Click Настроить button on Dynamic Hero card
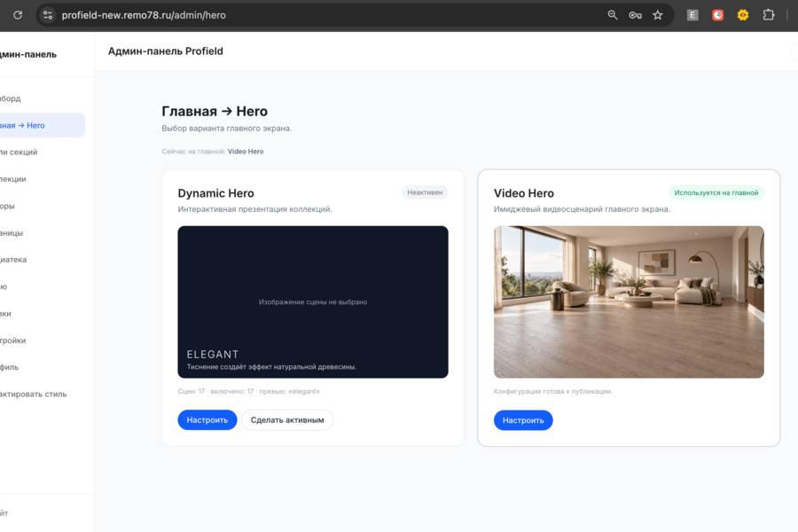Viewport: 798px width, 532px height. [x=207, y=420]
